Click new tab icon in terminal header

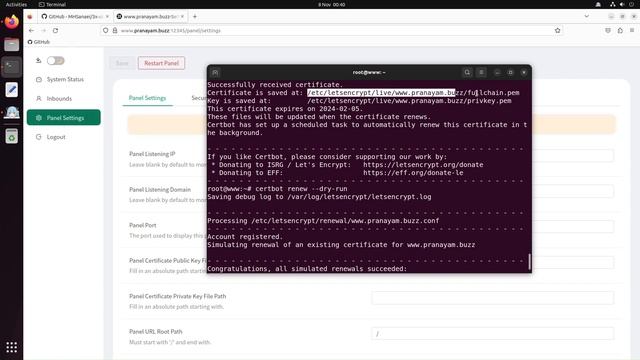tap(215, 73)
